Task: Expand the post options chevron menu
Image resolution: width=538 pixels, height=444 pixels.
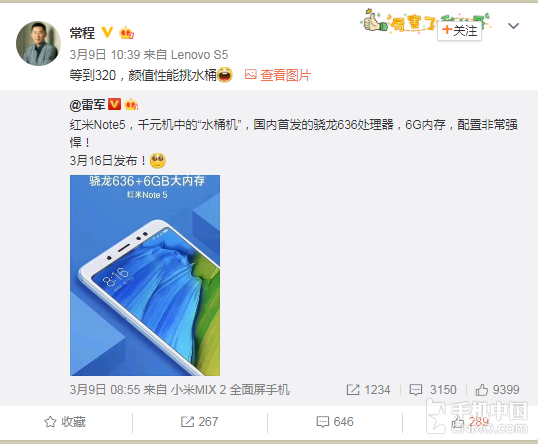Action: pos(513,26)
